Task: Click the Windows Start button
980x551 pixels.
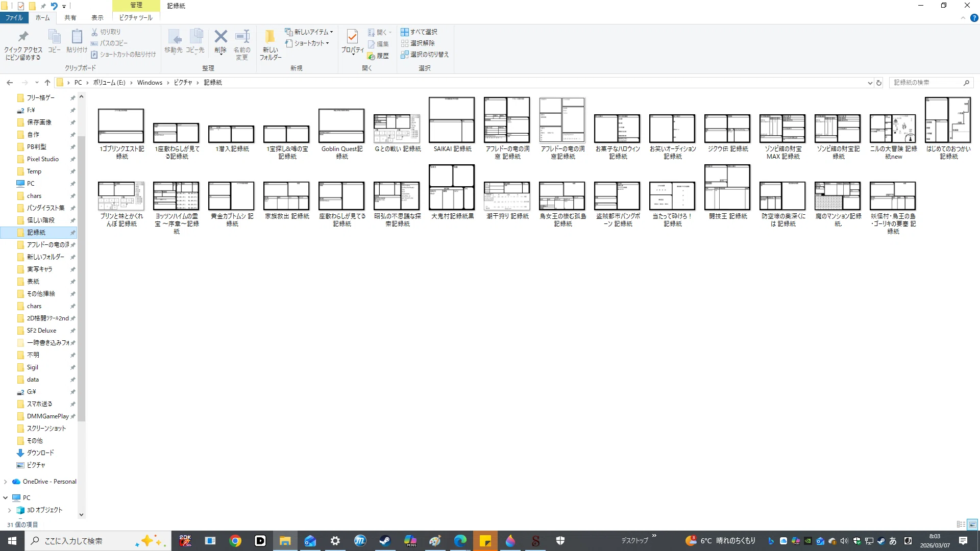Action: click(x=12, y=541)
